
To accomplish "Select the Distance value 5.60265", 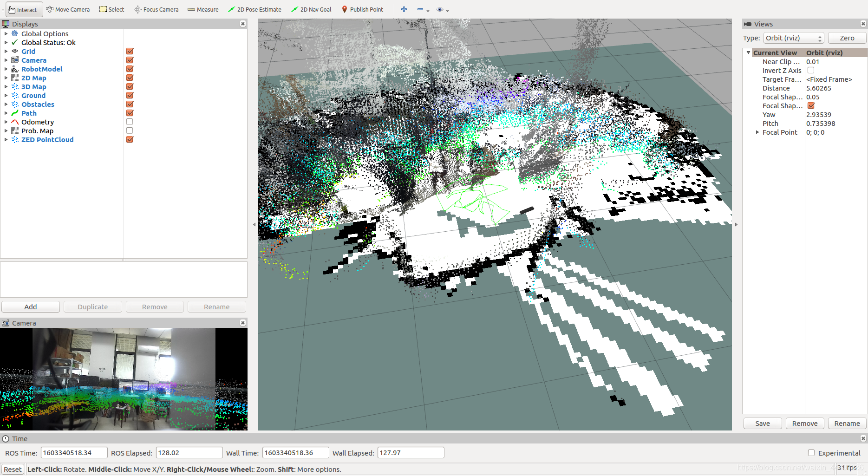I will point(819,88).
